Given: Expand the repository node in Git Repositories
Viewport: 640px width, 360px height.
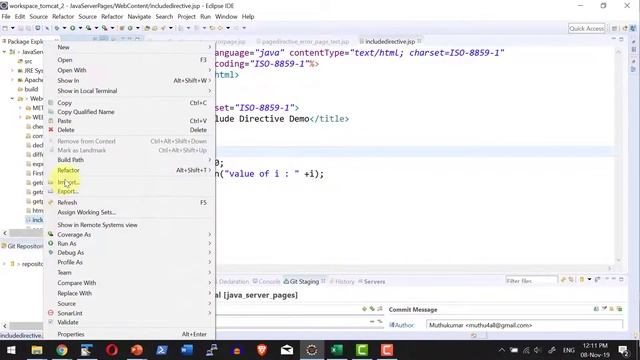Looking at the screenshot, I should click(x=4, y=264).
